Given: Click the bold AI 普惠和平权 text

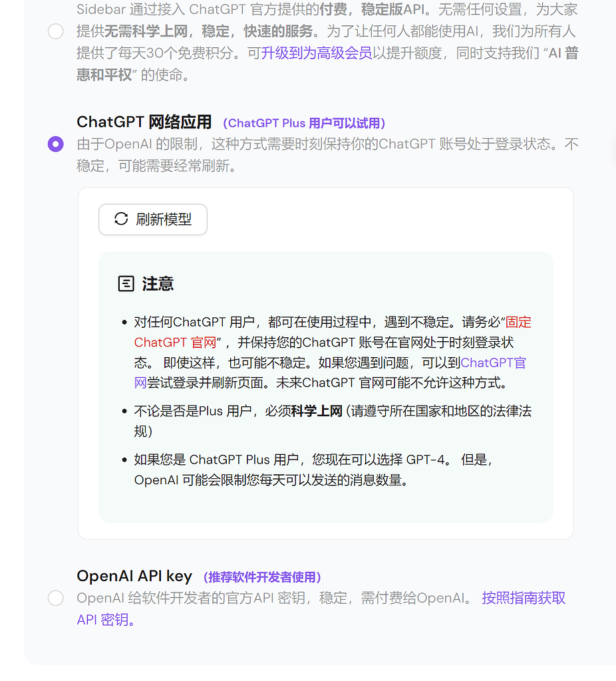Looking at the screenshot, I should pos(327,64).
